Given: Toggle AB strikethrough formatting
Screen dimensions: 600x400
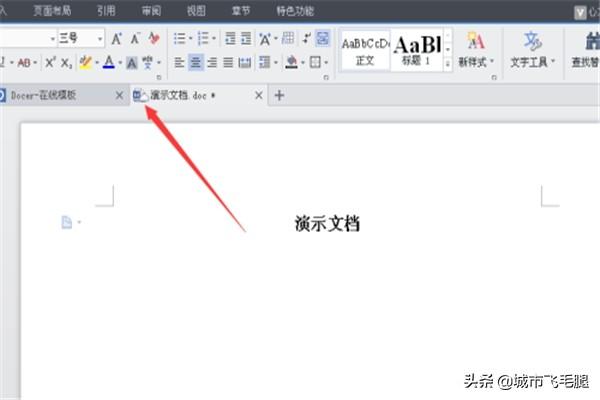Looking at the screenshot, I should (x=24, y=62).
